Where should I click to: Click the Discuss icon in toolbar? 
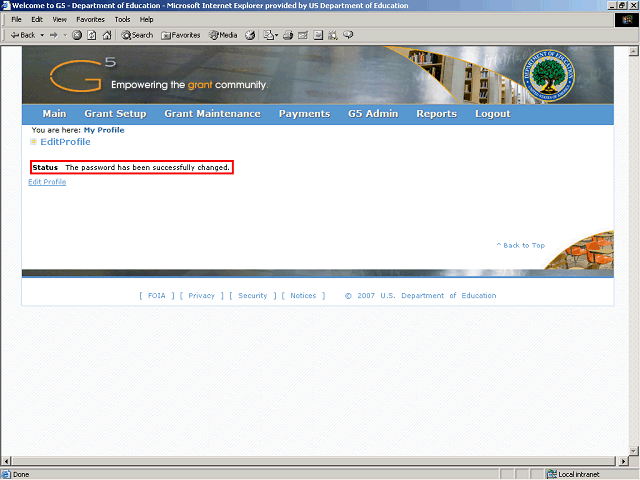318,36
